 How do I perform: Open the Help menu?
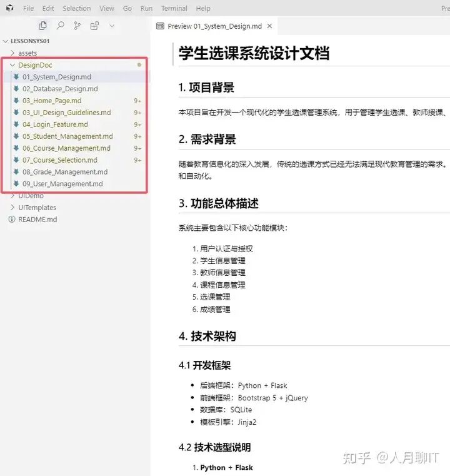click(x=203, y=8)
